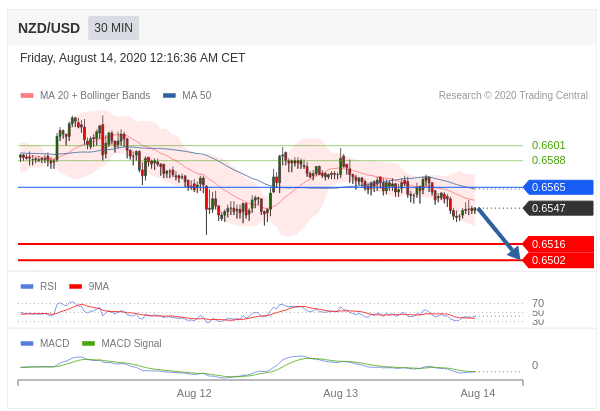Screen dimensions: 600x411
Task: Click the RSI 70 level label
Action: coord(538,303)
